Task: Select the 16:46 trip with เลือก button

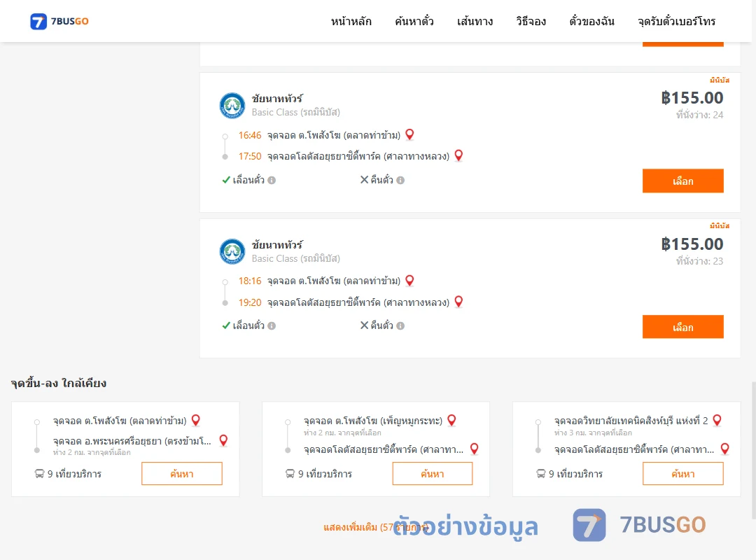Action: pos(682,181)
